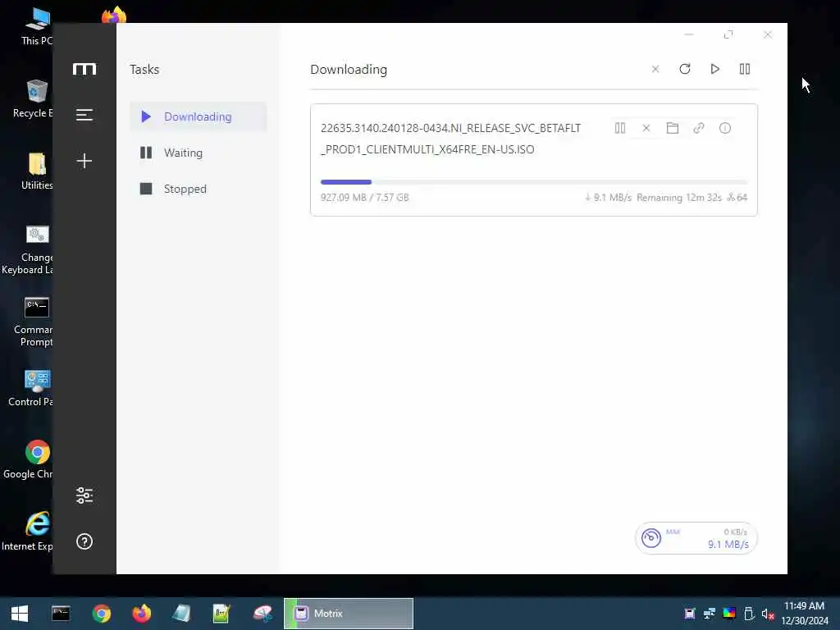The width and height of the screenshot is (840, 630).
Task: Click the ISO file name text
Action: [x=450, y=139]
